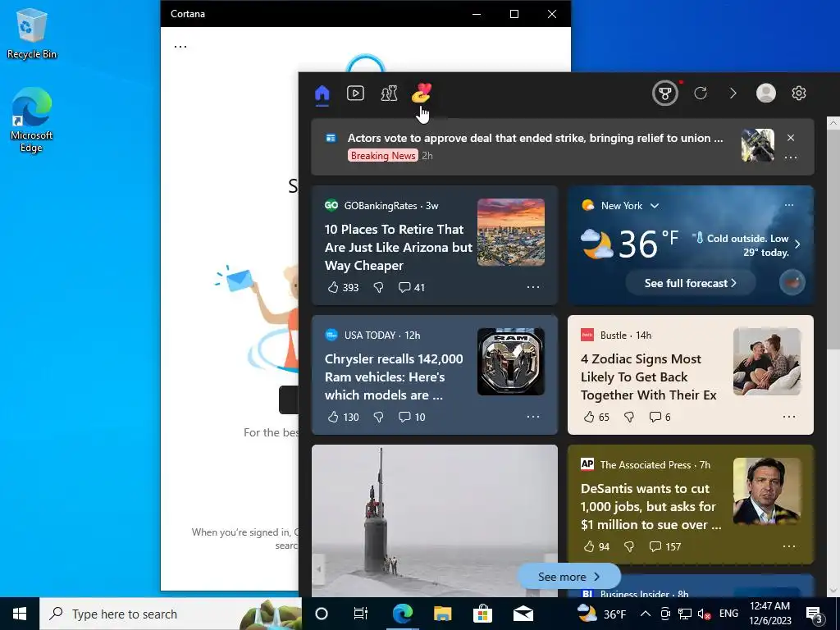Like the Chrysler recalls article
Image resolution: width=840 pixels, height=630 pixels.
coord(343,418)
